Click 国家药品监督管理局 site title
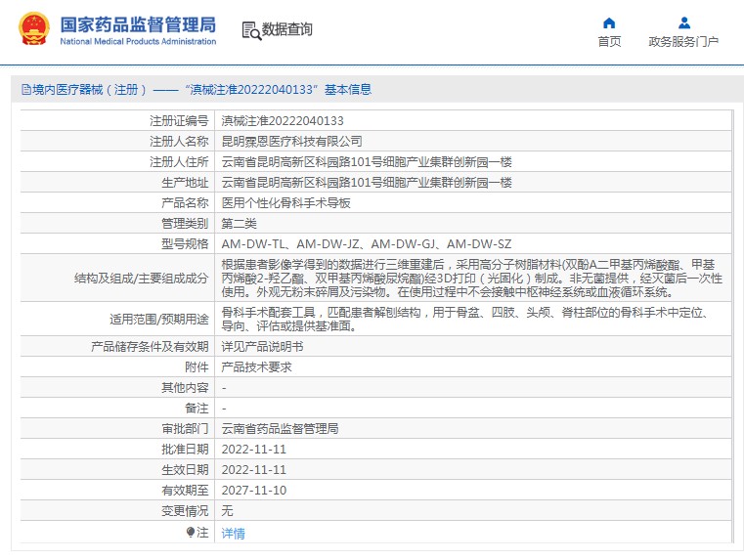744x560 pixels. [x=138, y=24]
